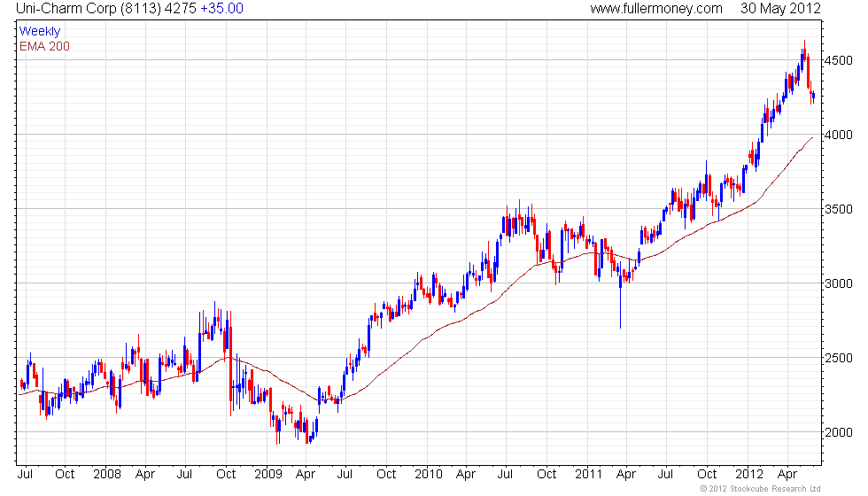Image resolution: width=868 pixels, height=496 pixels.
Task: Click the 2000 price axis label
Action: 838,432
